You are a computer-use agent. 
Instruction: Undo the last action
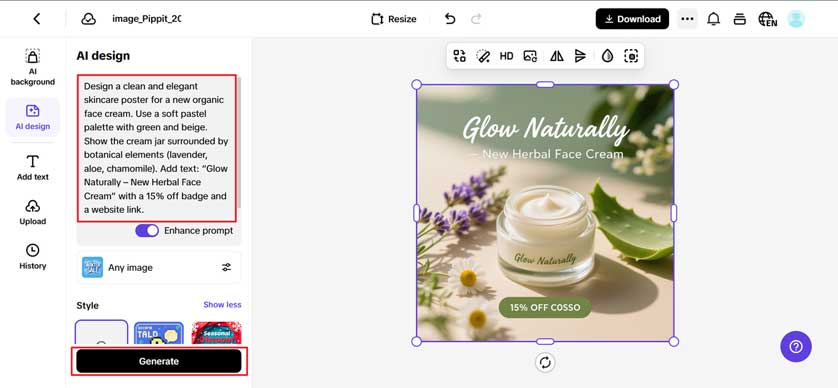[x=450, y=19]
